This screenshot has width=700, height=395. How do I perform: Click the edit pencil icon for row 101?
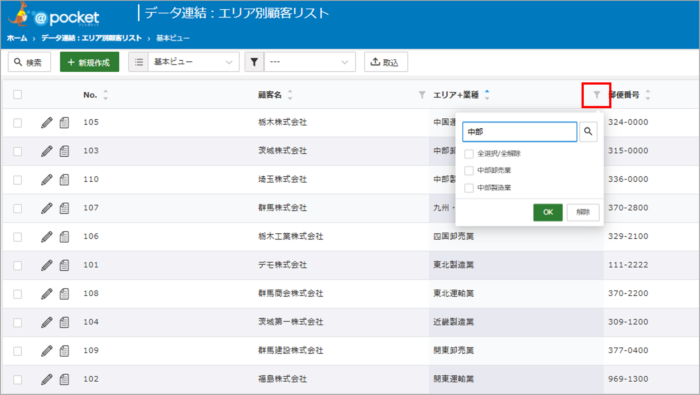point(47,265)
